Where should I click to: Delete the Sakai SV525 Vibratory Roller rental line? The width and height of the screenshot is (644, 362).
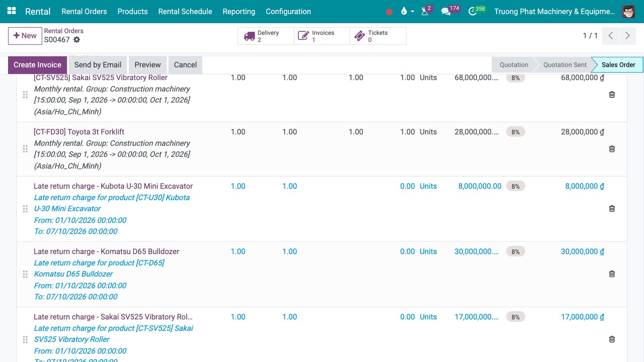pos(612,95)
